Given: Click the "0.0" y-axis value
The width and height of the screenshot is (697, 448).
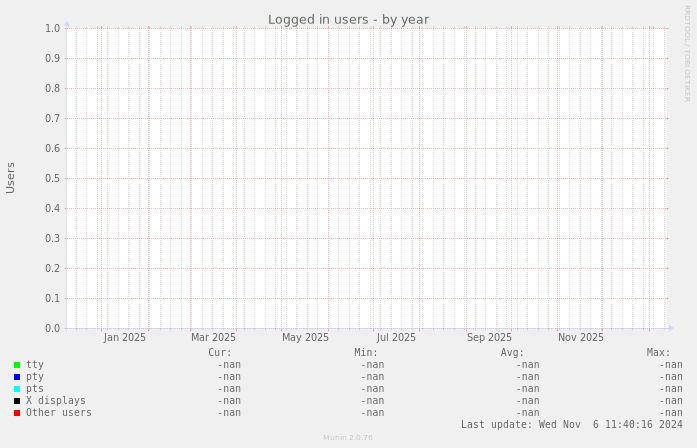Looking at the screenshot, I should click(x=52, y=329).
